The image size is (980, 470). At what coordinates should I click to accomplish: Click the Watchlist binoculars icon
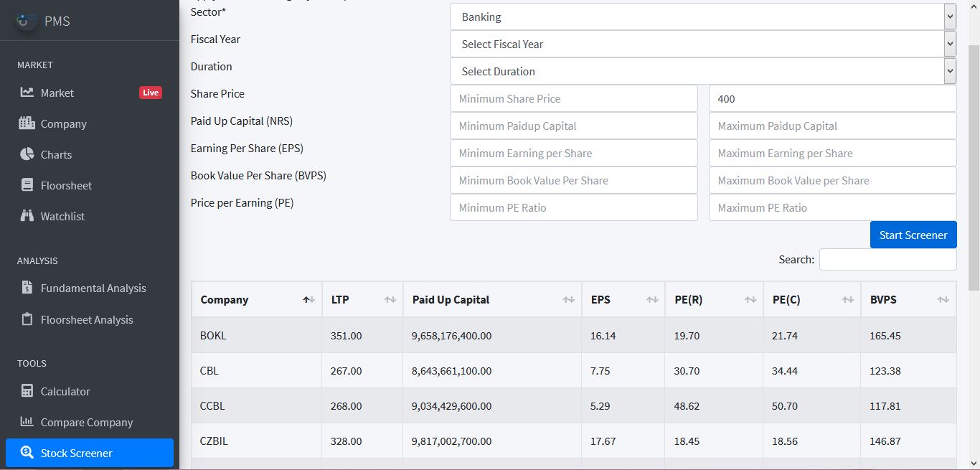(x=27, y=216)
